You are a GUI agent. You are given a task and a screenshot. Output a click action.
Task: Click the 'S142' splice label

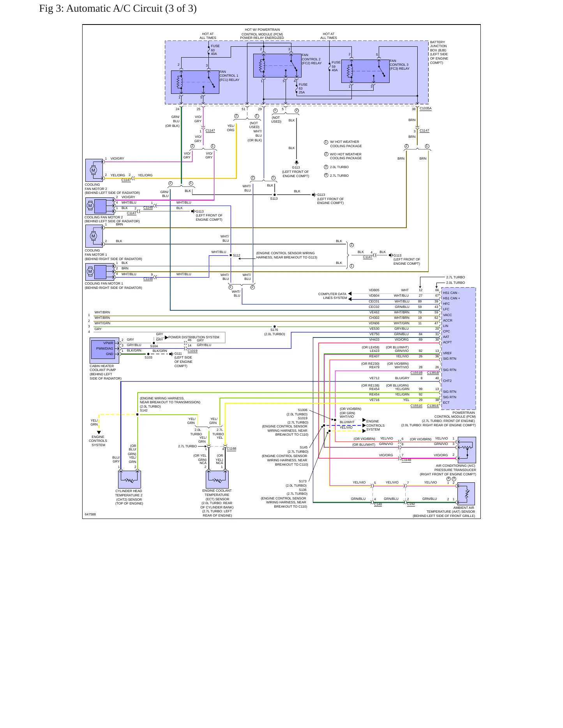coord(144,410)
